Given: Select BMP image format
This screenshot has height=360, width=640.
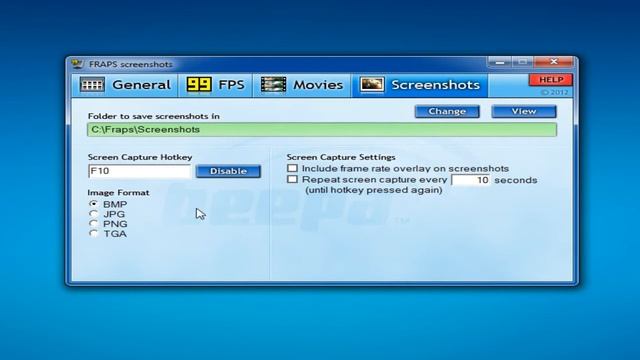Looking at the screenshot, I should pos(94,203).
